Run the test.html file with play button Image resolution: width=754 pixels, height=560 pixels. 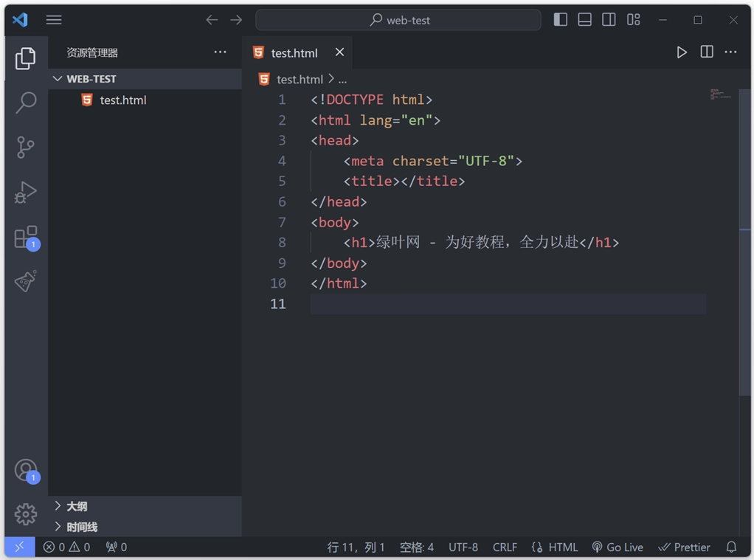pyautogui.click(x=681, y=52)
